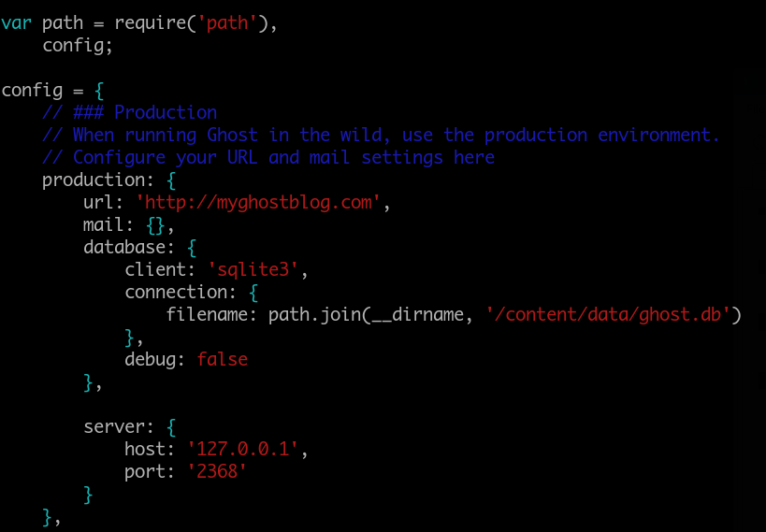Click the 'sqlite3' client value
This screenshot has height=532, width=766.
253,269
